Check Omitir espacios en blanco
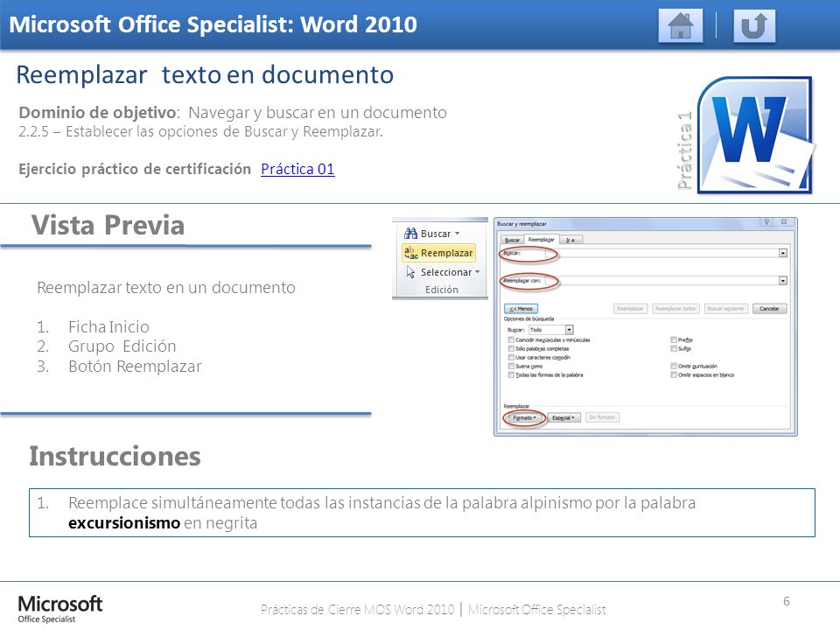 pyautogui.click(x=674, y=375)
